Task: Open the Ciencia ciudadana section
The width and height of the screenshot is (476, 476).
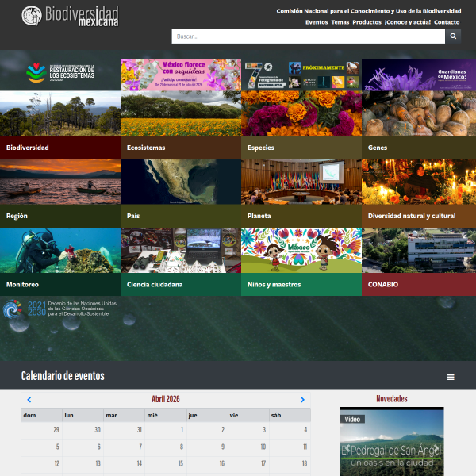Action: pos(180,262)
